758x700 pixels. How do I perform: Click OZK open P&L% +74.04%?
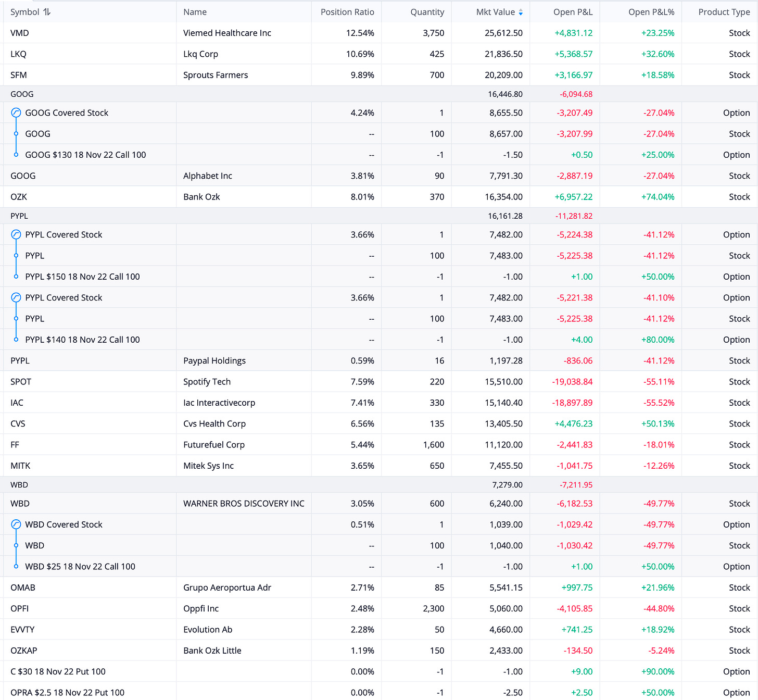658,197
